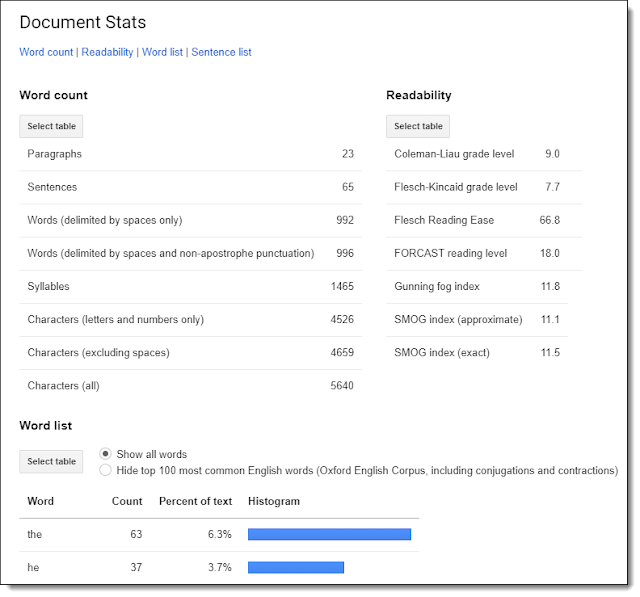The image size is (640, 597).
Task: Choose Hide top 100 common words radio
Action: pos(107,470)
